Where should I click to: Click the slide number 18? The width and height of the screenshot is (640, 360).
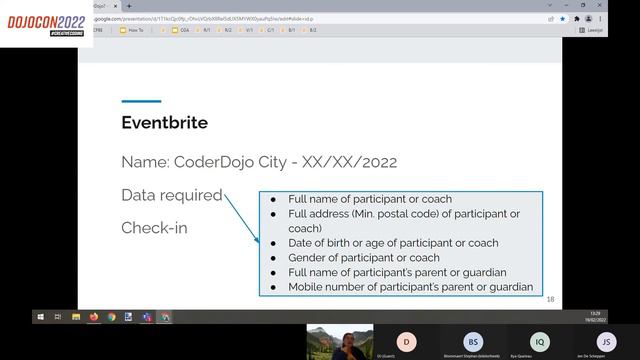click(550, 300)
